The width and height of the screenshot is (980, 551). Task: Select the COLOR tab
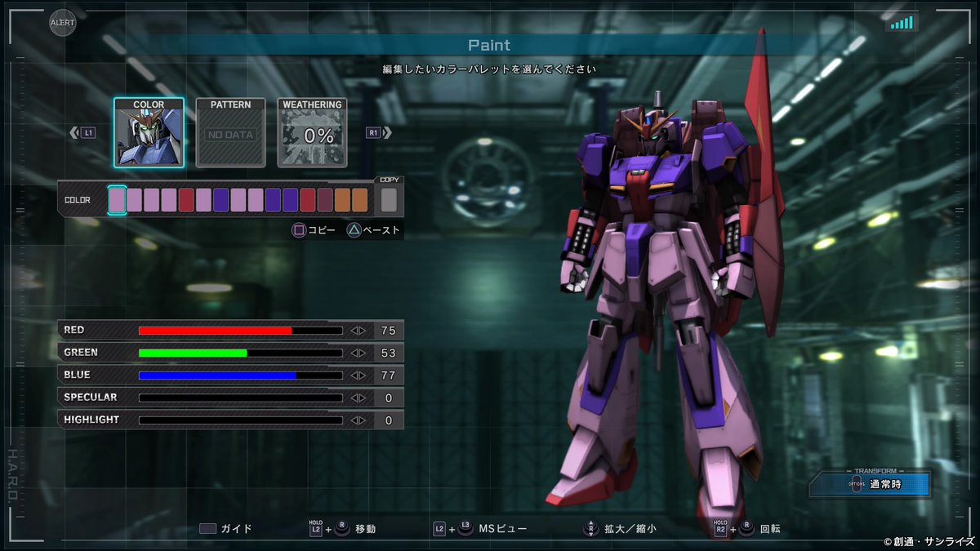149,132
